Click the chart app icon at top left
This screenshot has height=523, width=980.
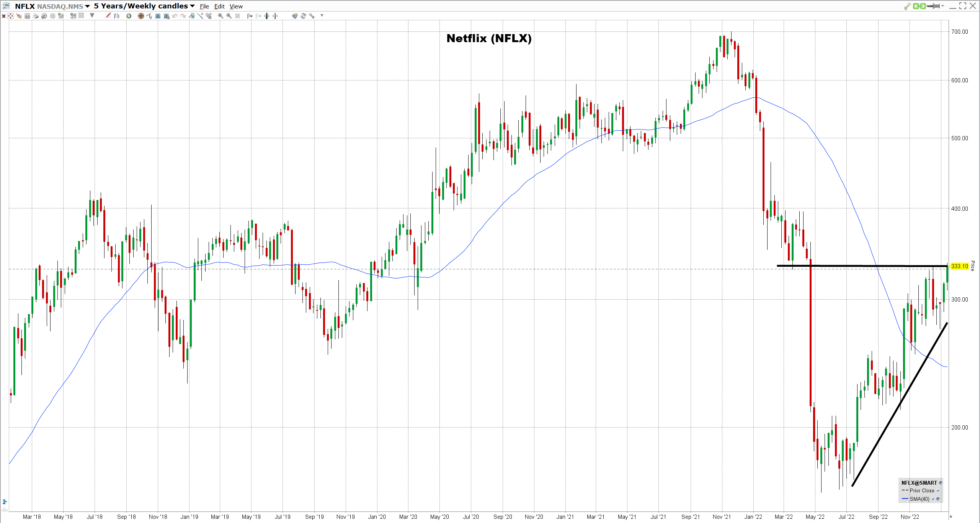pos(6,6)
